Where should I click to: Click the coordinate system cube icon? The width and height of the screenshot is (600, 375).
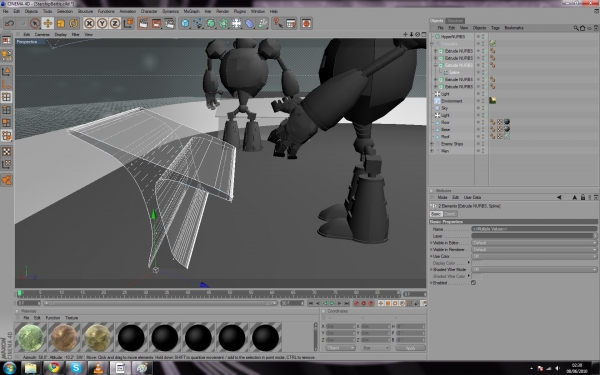pyautogui.click(x=128, y=23)
